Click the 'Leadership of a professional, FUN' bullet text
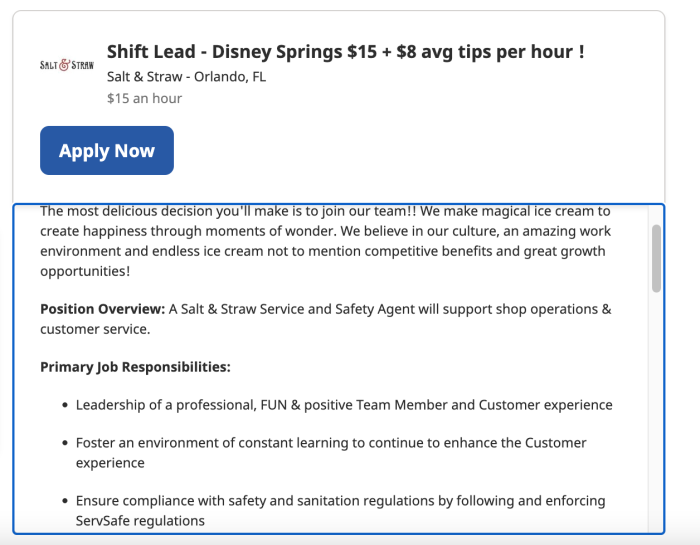 pos(344,405)
